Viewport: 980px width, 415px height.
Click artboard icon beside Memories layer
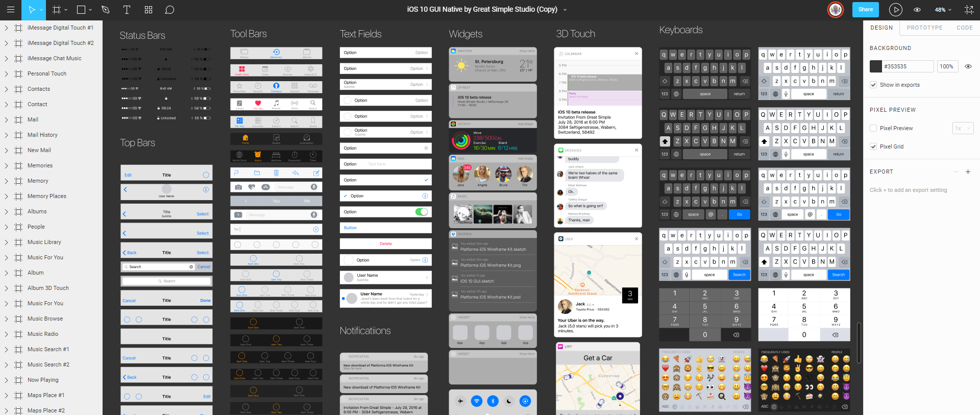click(18, 165)
